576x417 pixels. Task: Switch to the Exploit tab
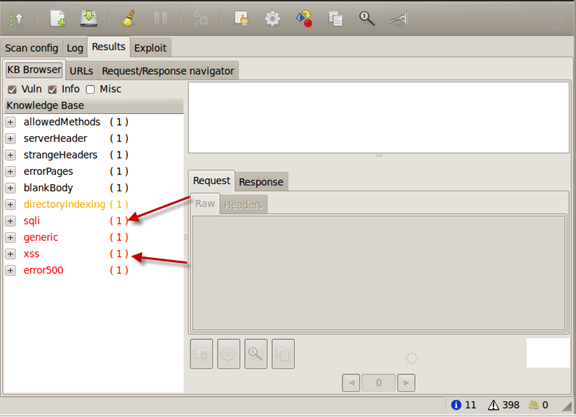click(x=150, y=48)
